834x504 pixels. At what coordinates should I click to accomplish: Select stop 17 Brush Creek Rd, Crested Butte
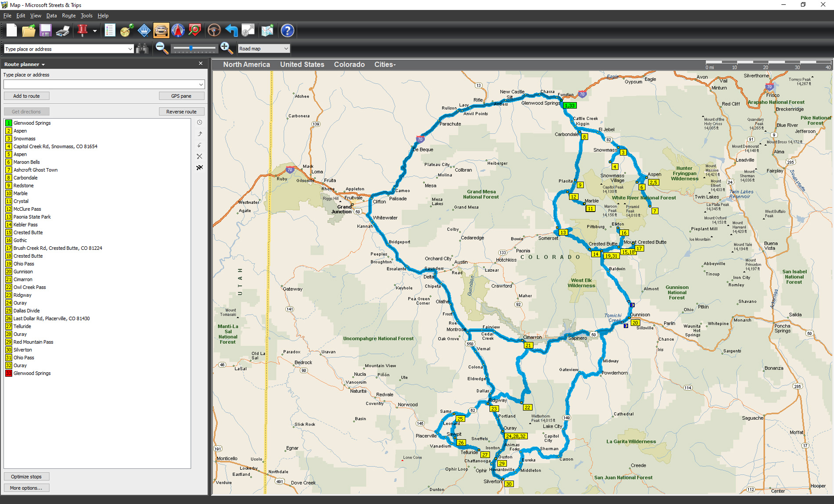pos(97,248)
